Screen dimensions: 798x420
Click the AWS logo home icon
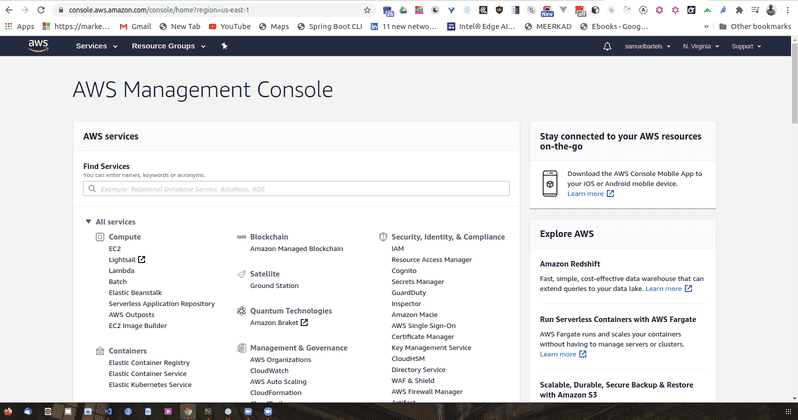tap(38, 46)
